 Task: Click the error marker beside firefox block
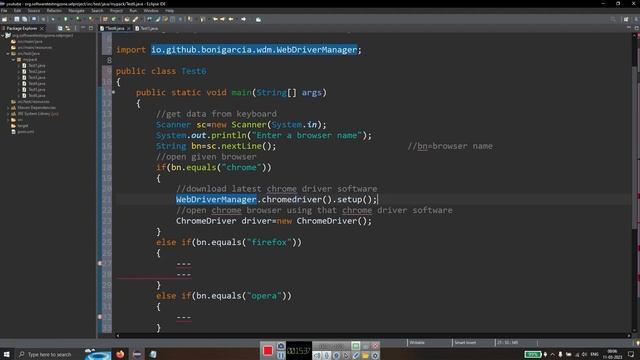coord(100,263)
